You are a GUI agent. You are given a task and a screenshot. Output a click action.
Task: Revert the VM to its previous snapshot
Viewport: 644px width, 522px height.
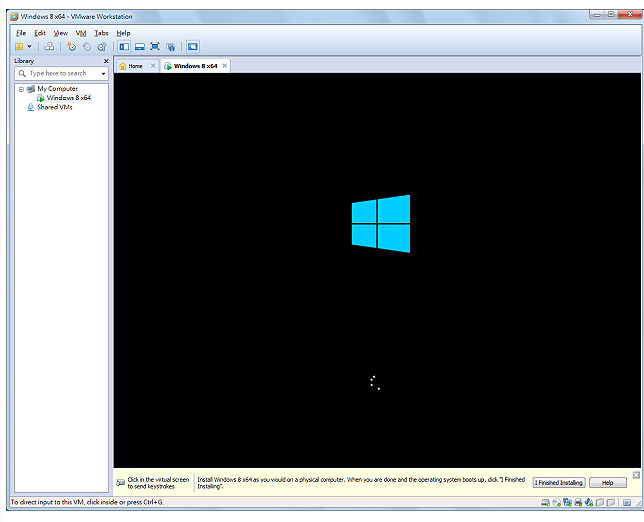coord(87,47)
